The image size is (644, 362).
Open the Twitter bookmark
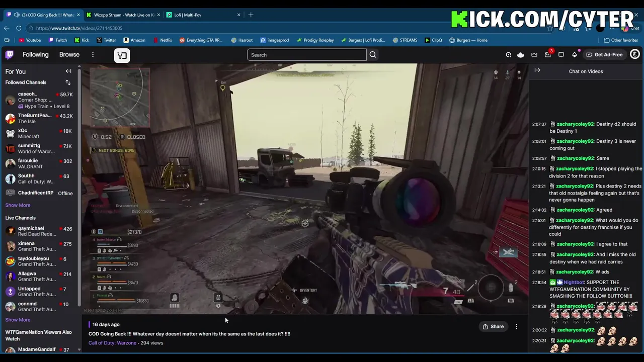tap(106, 40)
